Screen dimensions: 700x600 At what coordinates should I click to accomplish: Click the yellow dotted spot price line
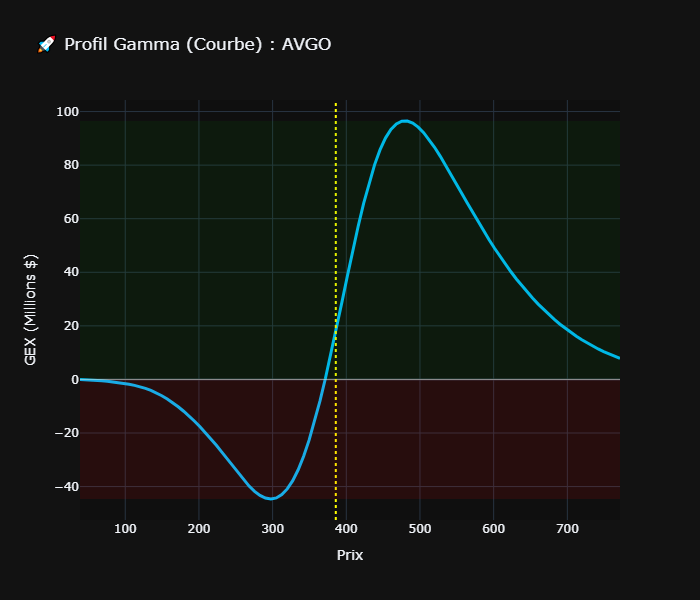[336, 311]
